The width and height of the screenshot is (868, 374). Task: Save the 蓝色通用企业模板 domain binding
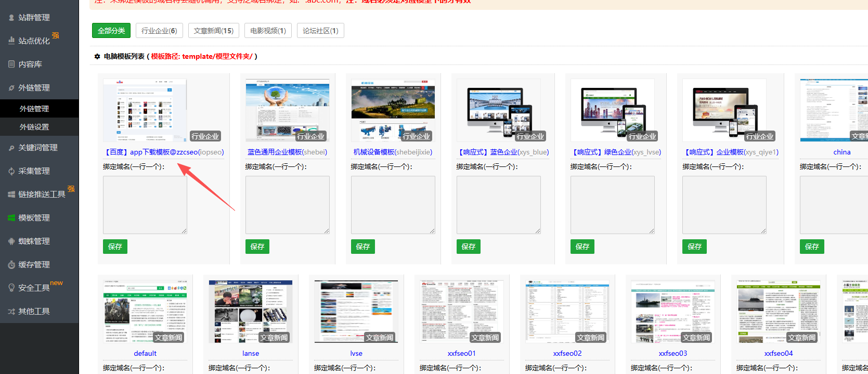pos(257,247)
